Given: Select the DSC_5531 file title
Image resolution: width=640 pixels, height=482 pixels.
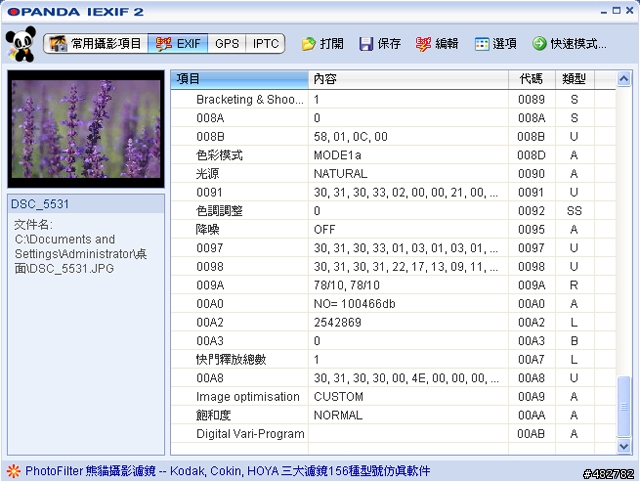Looking at the screenshot, I should click(40, 204).
